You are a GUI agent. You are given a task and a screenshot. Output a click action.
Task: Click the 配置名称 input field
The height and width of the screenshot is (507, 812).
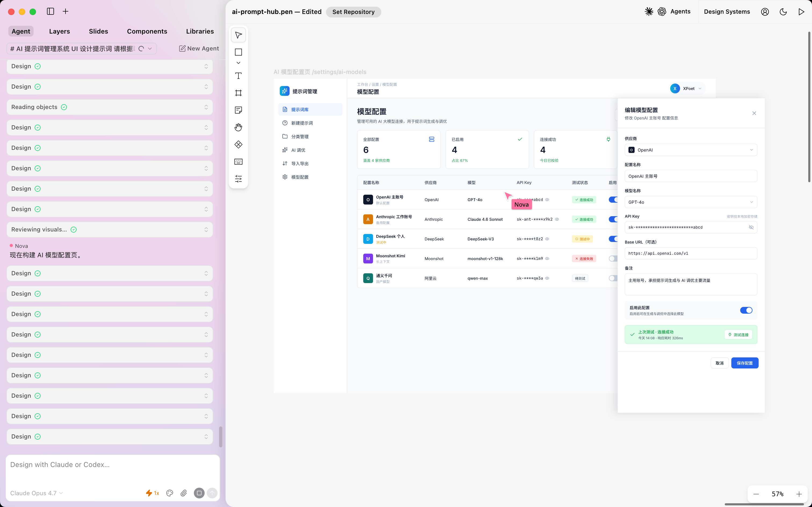coord(691,176)
